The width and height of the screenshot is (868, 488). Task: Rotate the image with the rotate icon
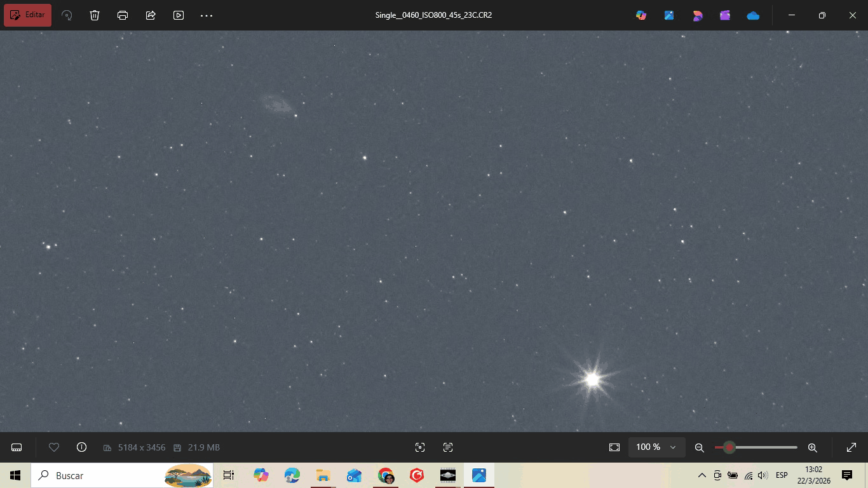point(67,15)
